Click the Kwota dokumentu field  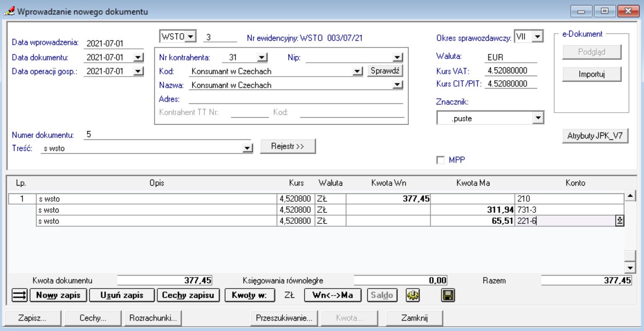coord(165,279)
